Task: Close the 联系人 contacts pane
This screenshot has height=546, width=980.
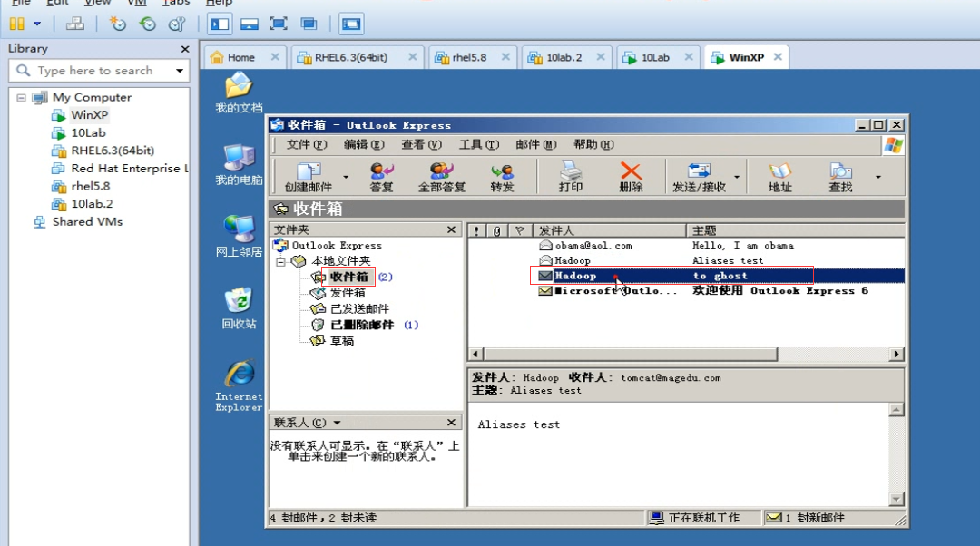Action: point(451,423)
